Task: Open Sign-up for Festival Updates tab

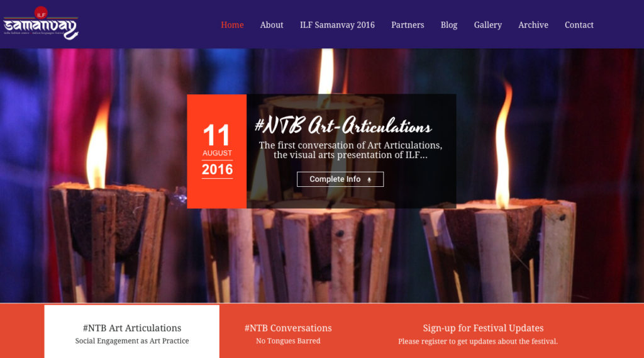Action: pyautogui.click(x=483, y=332)
